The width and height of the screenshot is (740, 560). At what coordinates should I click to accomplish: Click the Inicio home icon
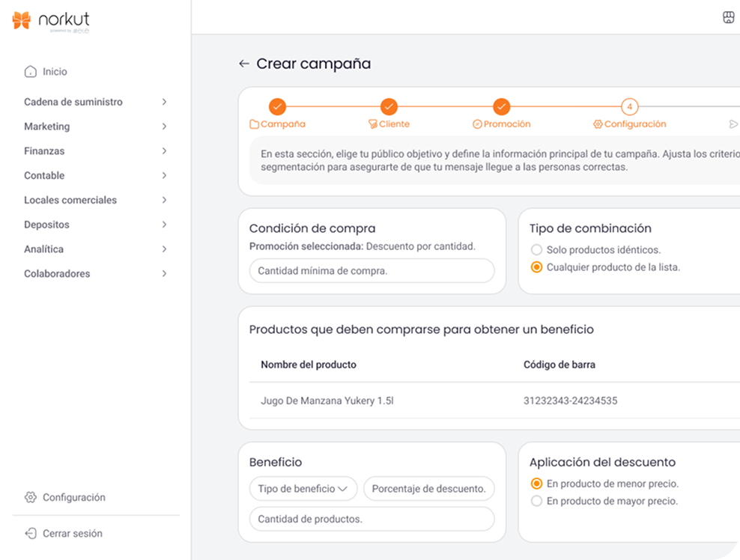(30, 72)
